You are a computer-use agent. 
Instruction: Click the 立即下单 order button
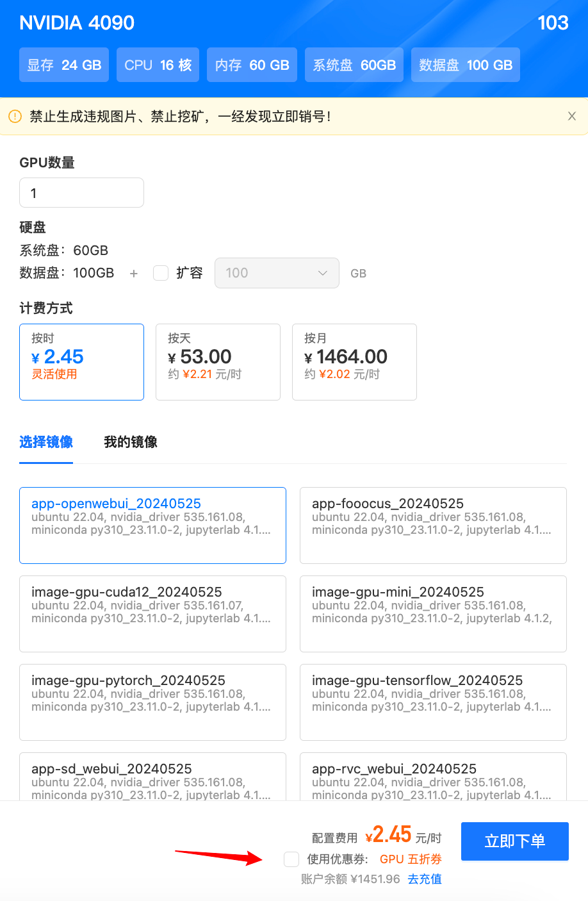click(515, 841)
